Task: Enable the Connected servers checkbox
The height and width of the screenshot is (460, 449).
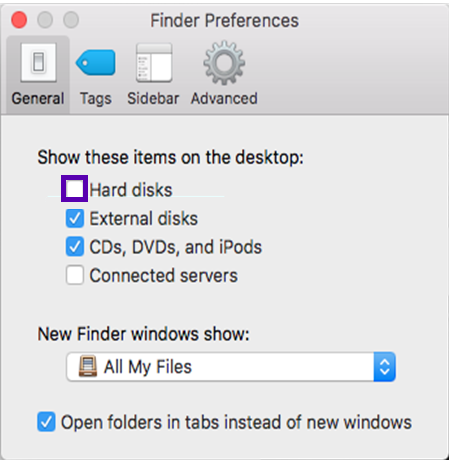Action: tap(74, 275)
